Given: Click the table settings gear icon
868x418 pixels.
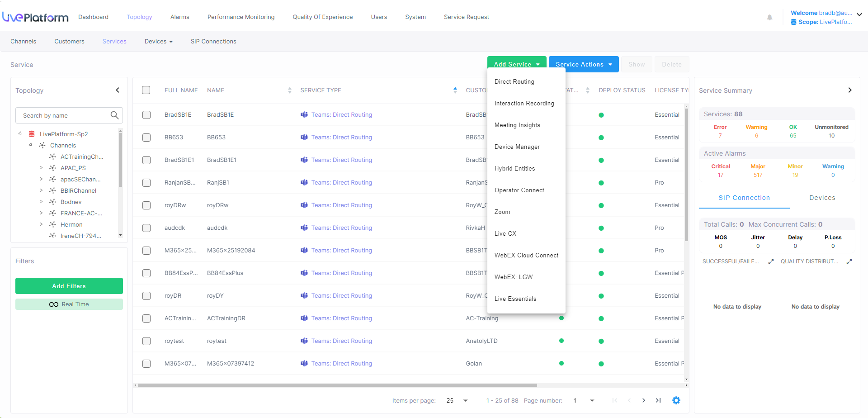Looking at the screenshot, I should [676, 400].
